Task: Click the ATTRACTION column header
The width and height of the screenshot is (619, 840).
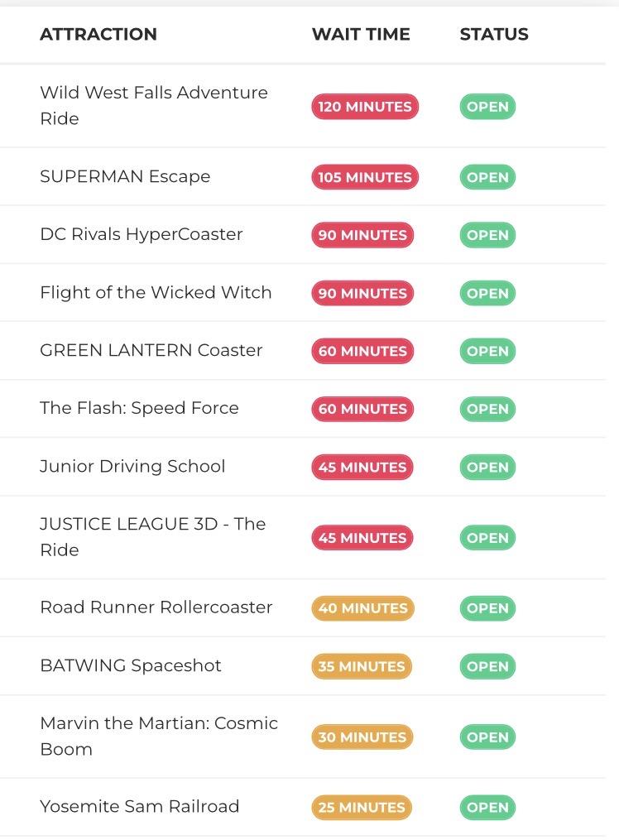Action: tap(98, 34)
